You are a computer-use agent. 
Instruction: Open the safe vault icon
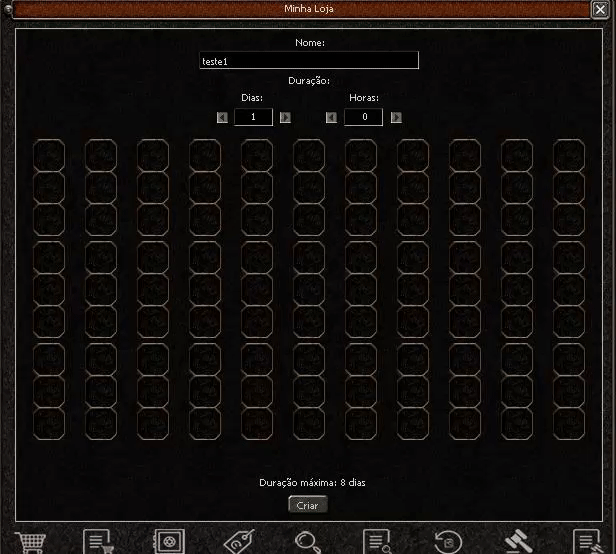click(x=169, y=542)
